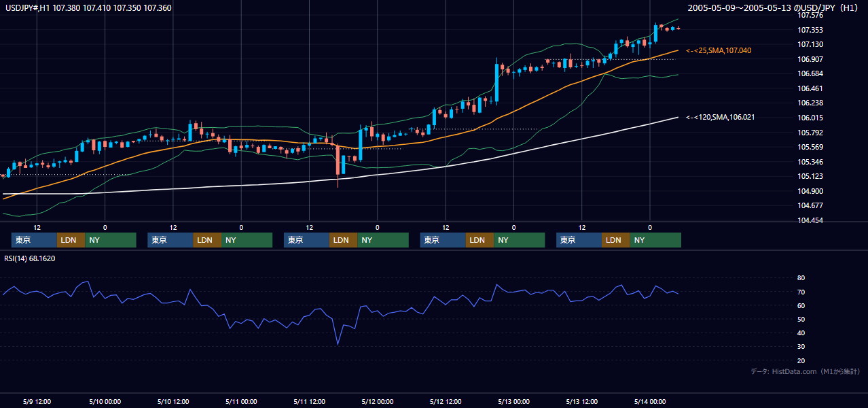Click price axis value 104.900
Viewport: 868px width, 408px height.
pos(810,191)
